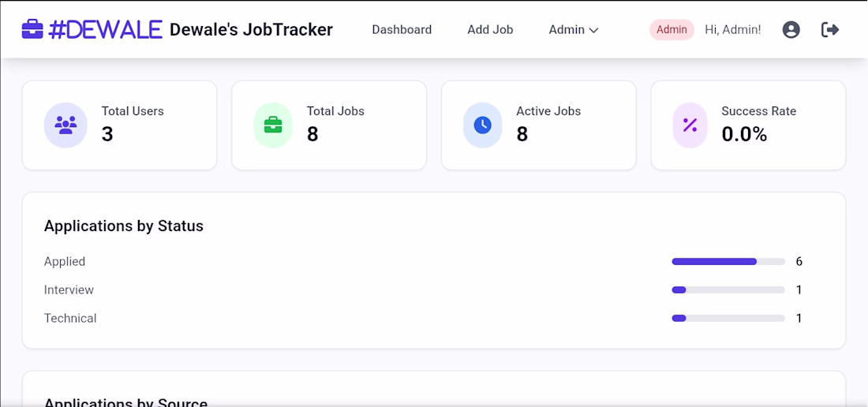Click the Total Users value 3
This screenshot has height=407, width=868.
107,134
